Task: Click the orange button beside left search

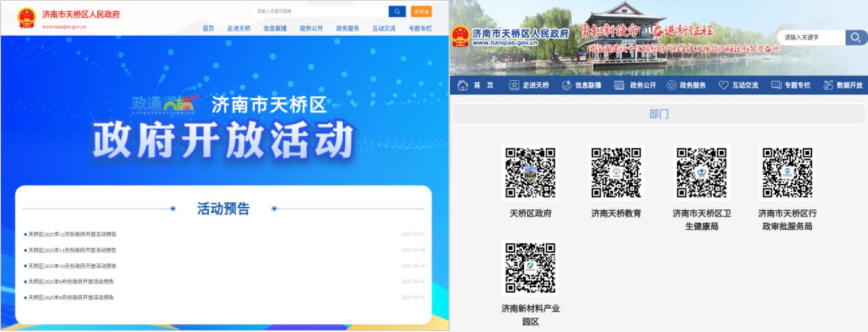Action: pos(421,12)
